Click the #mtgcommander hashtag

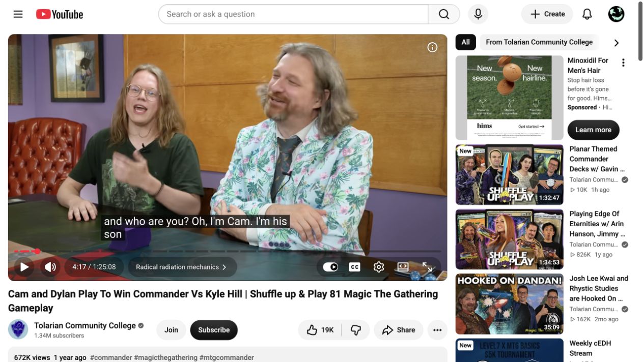pos(227,357)
